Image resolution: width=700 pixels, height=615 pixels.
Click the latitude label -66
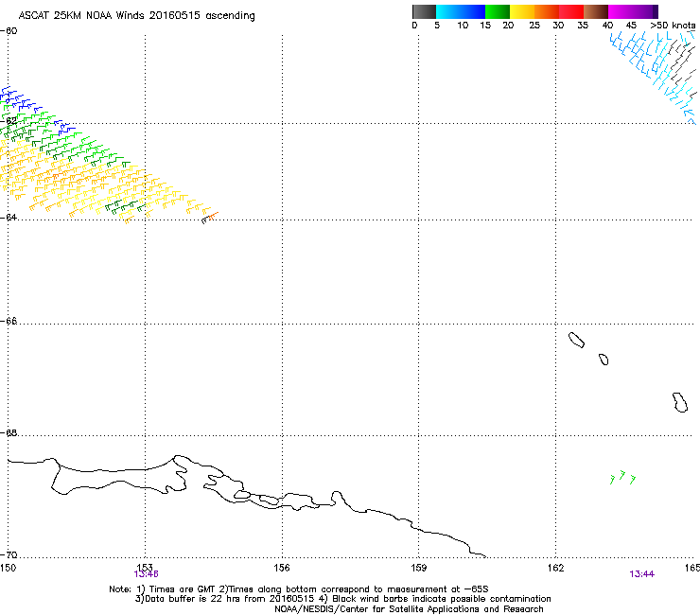click(9, 322)
